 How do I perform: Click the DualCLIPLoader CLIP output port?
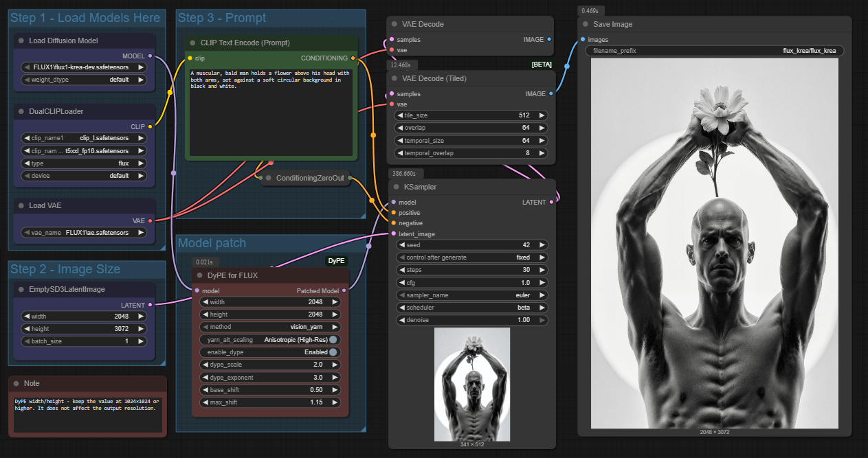[x=150, y=126]
